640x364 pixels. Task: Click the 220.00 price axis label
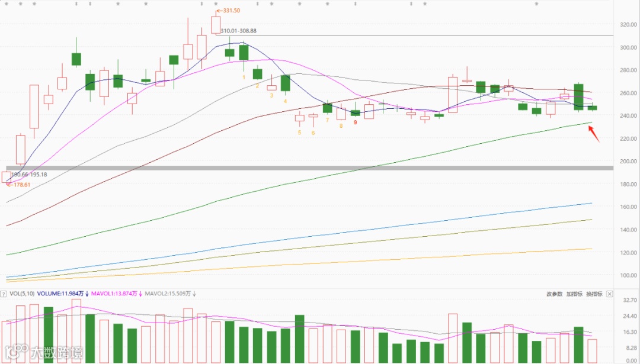coord(629,138)
